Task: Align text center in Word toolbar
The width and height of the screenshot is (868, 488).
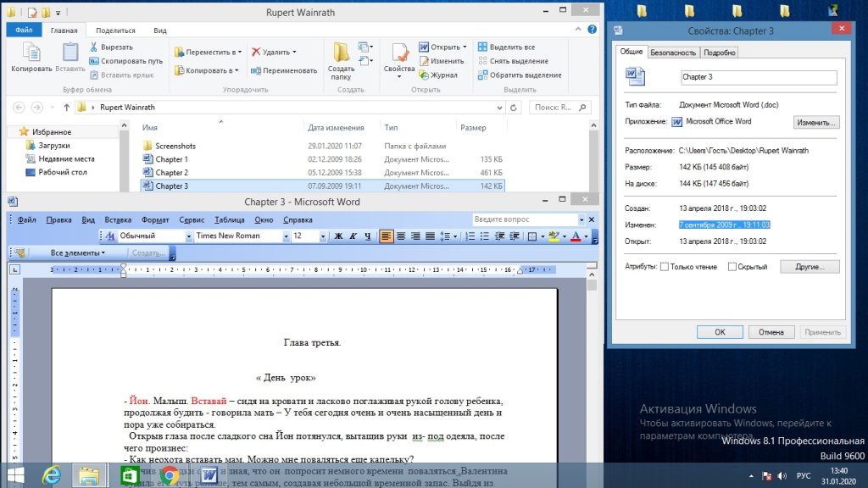Action: pos(401,236)
